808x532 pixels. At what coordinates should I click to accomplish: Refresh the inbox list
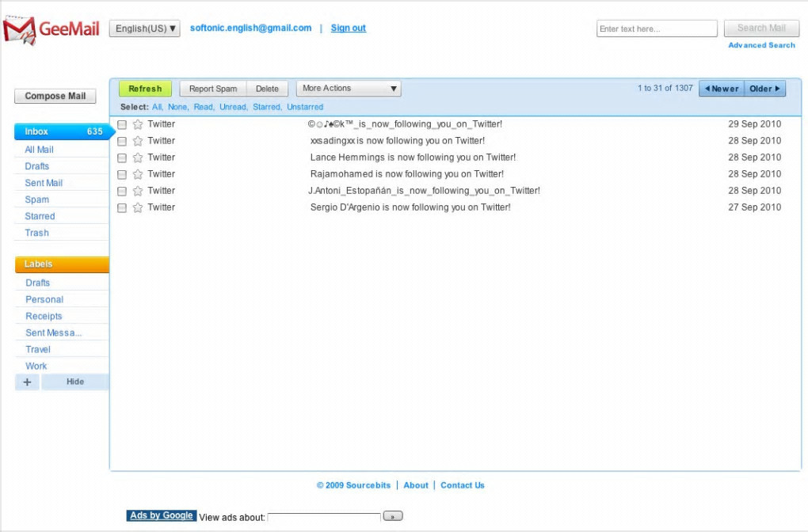point(145,89)
